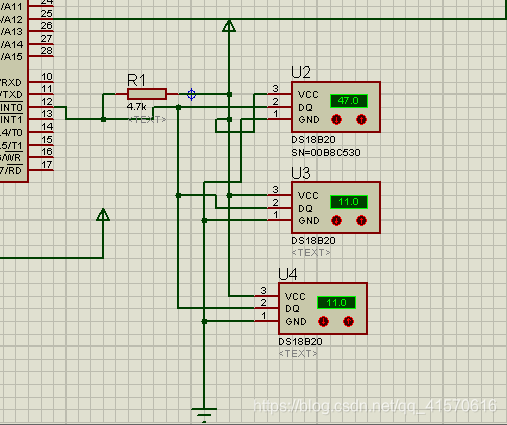Select the 4.7k resistor value text
The image size is (507, 425).
tap(136, 107)
